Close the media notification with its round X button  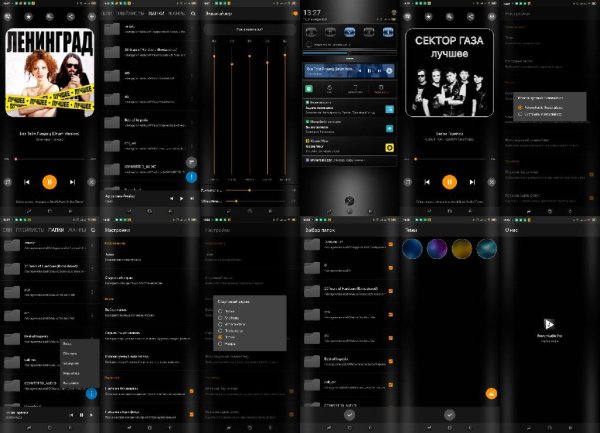389,71
